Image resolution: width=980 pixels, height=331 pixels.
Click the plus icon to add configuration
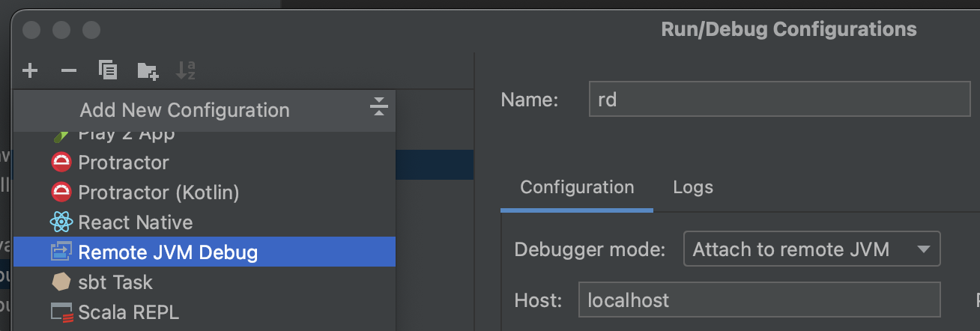(30, 71)
